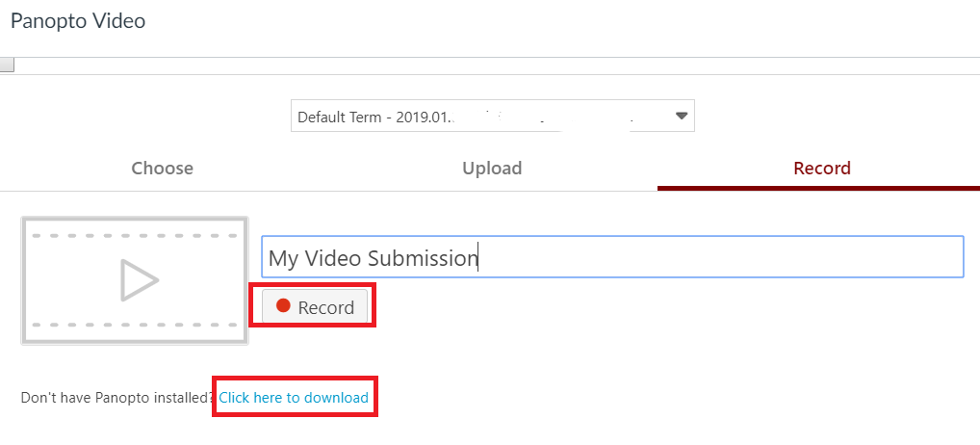The image size is (980, 445).
Task: Switch to the Choose tab
Action: [162, 169]
